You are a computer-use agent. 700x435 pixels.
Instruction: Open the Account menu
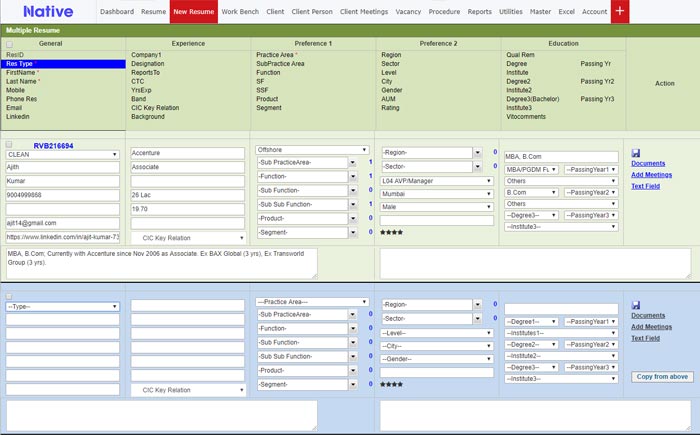594,12
